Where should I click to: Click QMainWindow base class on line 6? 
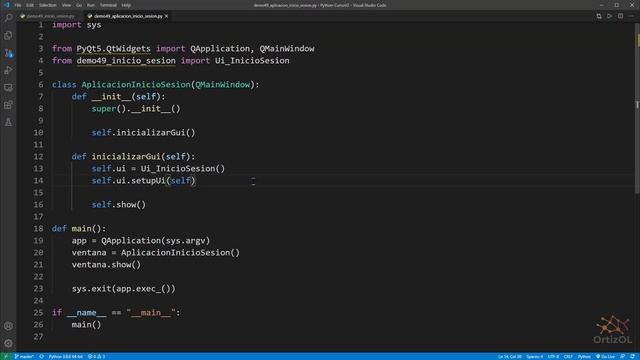click(222, 84)
